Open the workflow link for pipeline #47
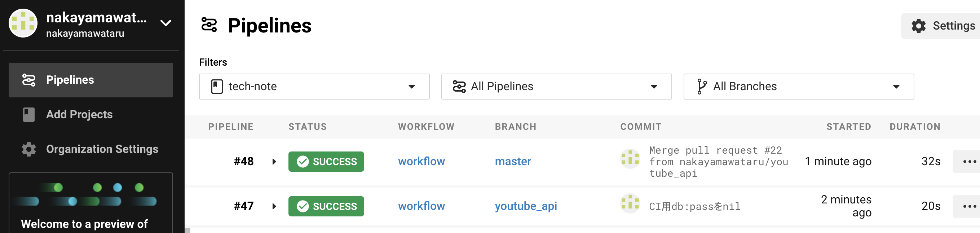Screen dimensions: 980x233 (x=421, y=206)
